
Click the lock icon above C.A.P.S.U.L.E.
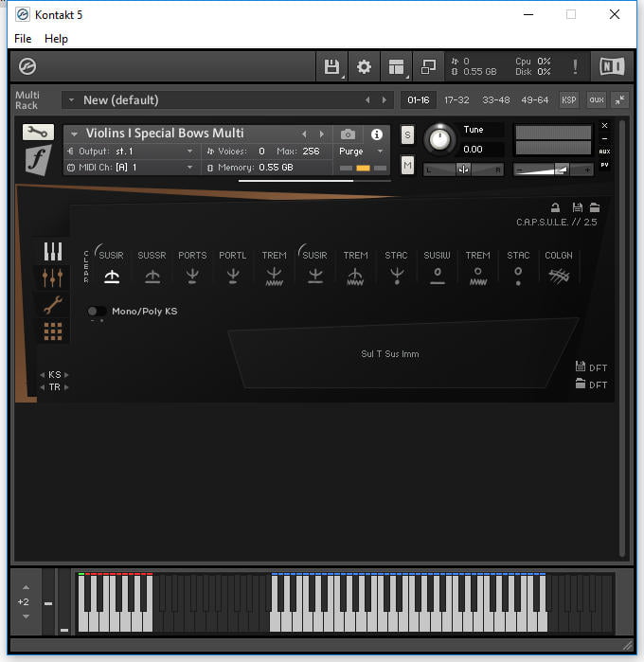pyautogui.click(x=555, y=207)
